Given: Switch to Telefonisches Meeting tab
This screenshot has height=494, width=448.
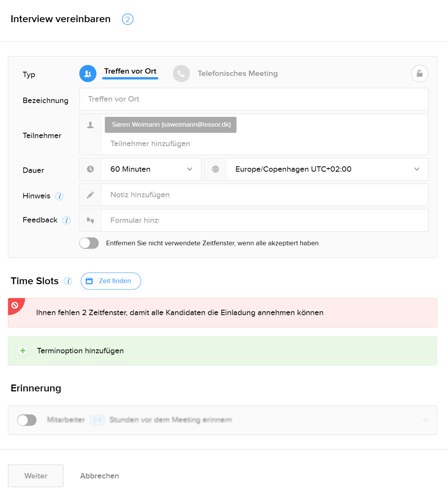Looking at the screenshot, I should 237,74.
